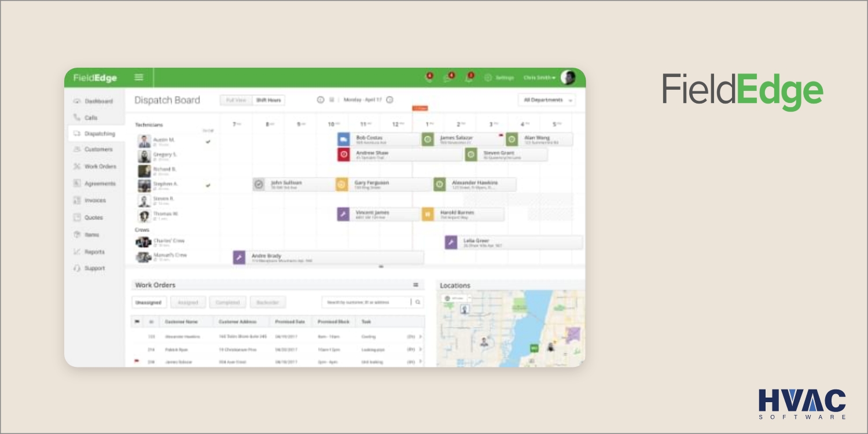Open Agreements in sidebar
This screenshot has width=868, height=434.
click(x=94, y=183)
